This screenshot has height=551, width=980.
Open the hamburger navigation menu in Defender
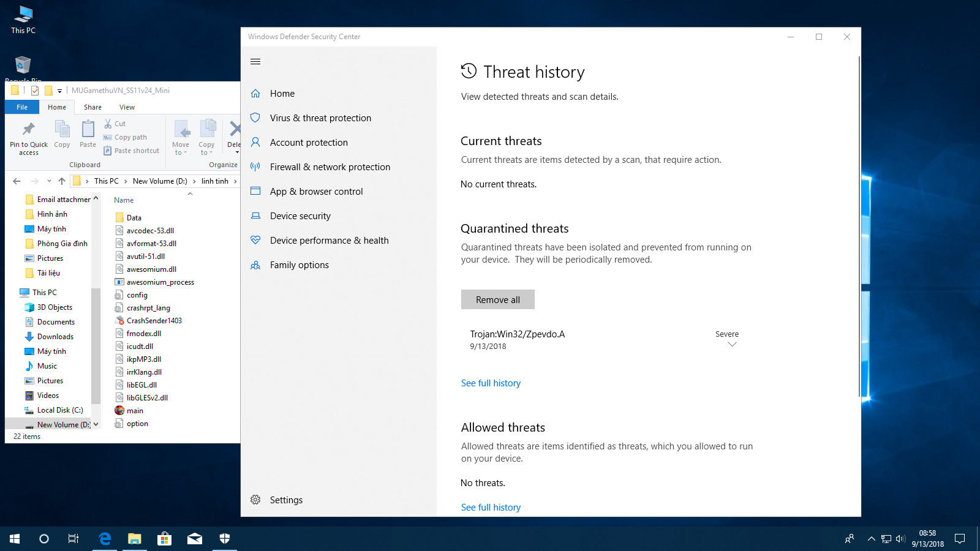click(255, 61)
